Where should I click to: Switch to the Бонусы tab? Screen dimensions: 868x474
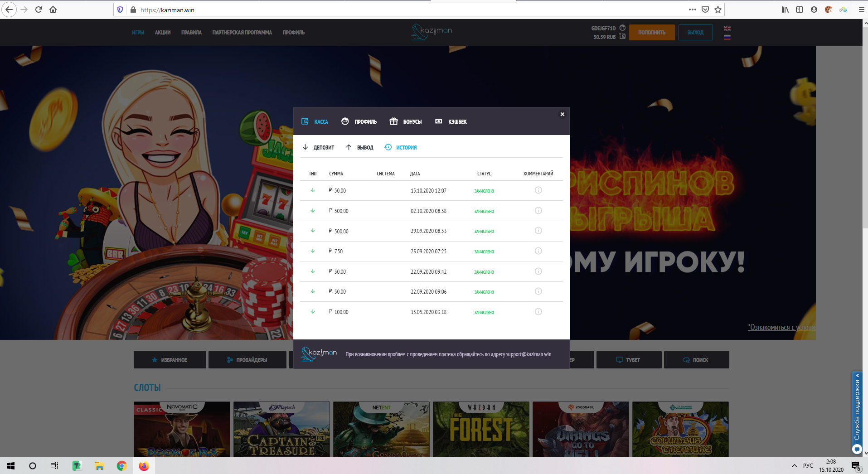tap(406, 121)
